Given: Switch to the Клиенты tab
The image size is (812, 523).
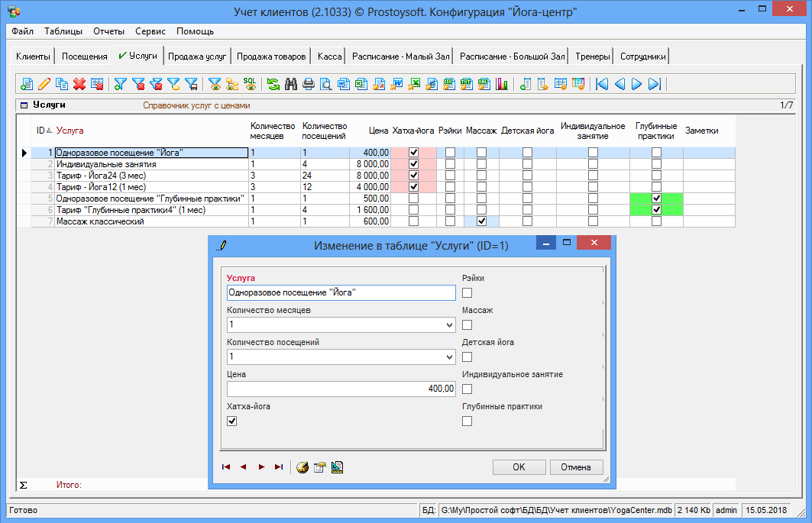Looking at the screenshot, I should (x=33, y=56).
